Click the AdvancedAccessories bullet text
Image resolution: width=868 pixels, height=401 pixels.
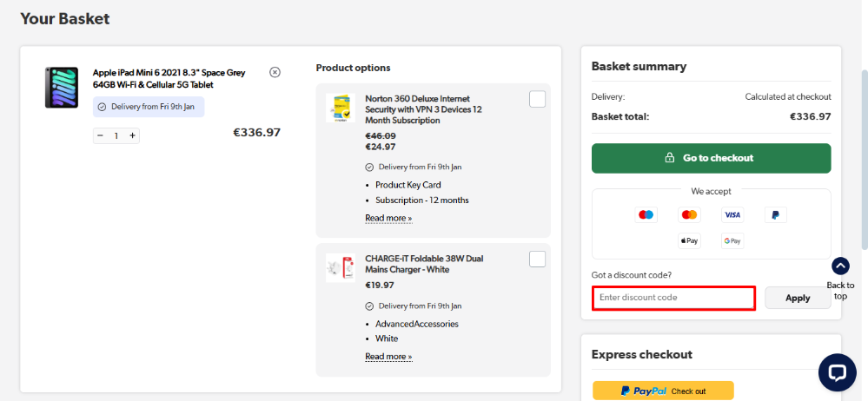pyautogui.click(x=417, y=324)
